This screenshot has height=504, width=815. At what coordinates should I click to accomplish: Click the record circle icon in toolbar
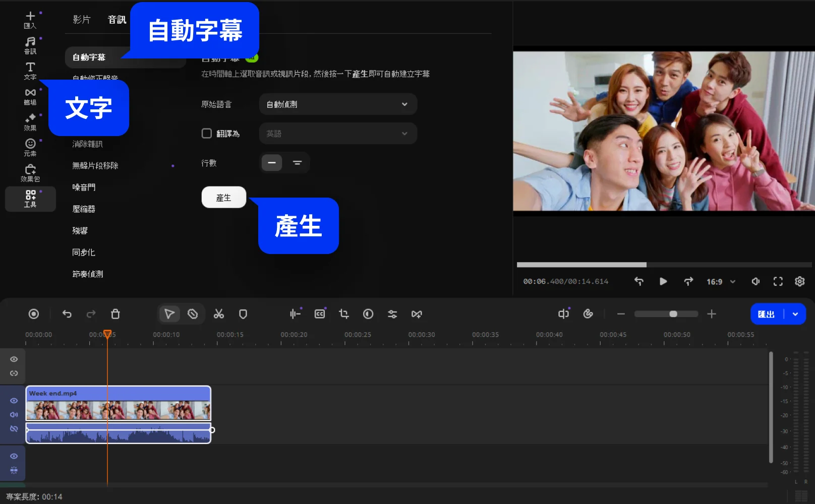pyautogui.click(x=34, y=314)
